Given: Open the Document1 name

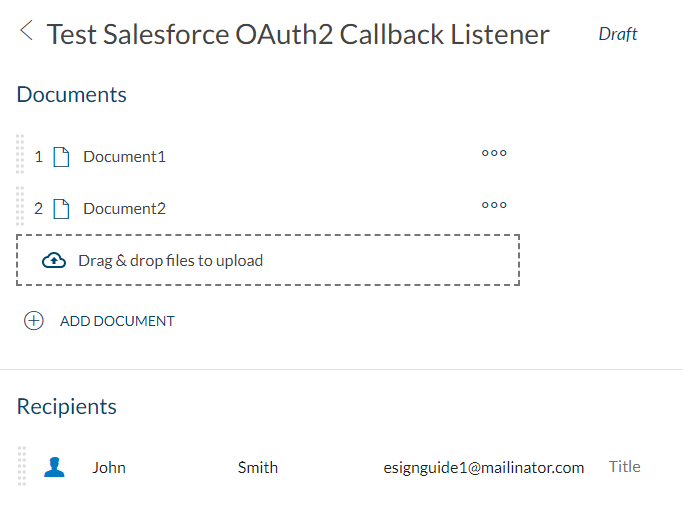Looking at the screenshot, I should tap(125, 157).
